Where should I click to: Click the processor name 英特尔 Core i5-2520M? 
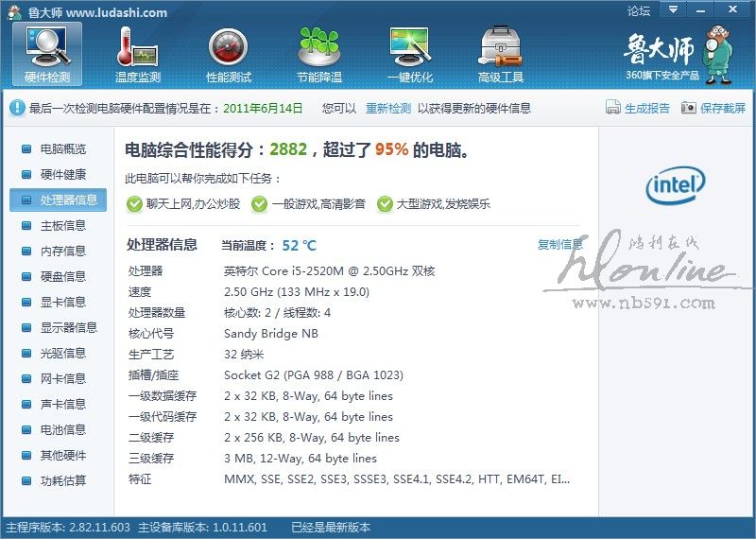click(329, 271)
